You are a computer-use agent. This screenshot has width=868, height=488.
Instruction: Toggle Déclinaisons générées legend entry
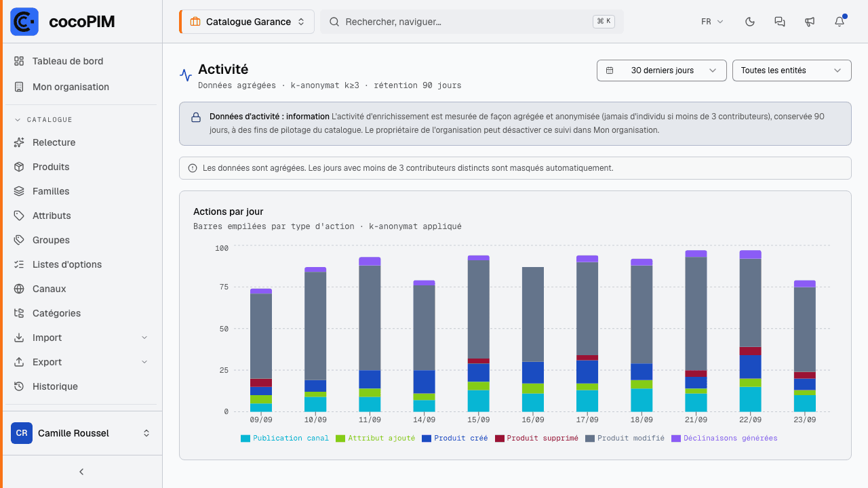click(724, 439)
